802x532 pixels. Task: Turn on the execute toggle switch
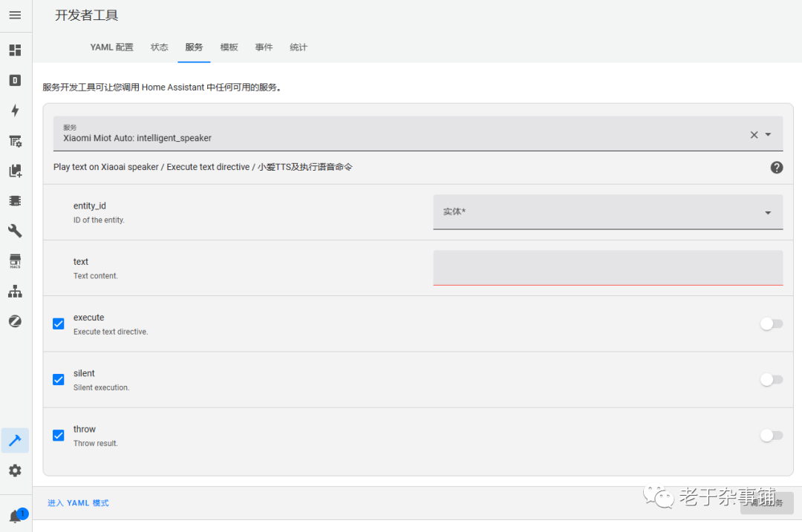click(x=772, y=324)
